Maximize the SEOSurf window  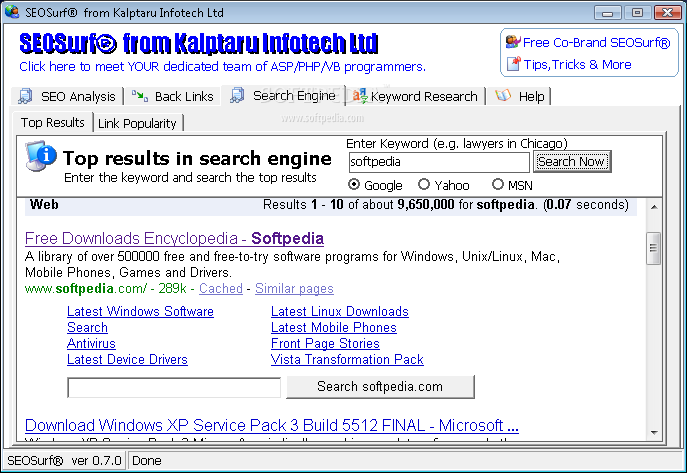pos(637,13)
